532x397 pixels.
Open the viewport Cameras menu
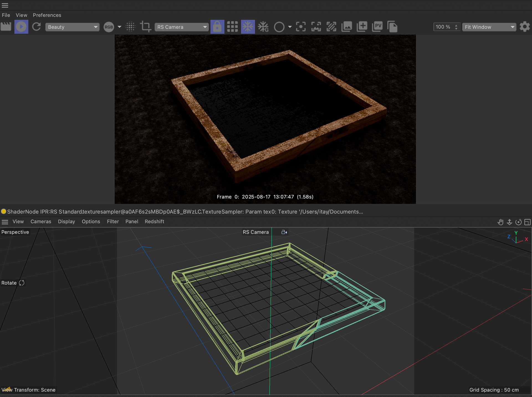tap(41, 222)
